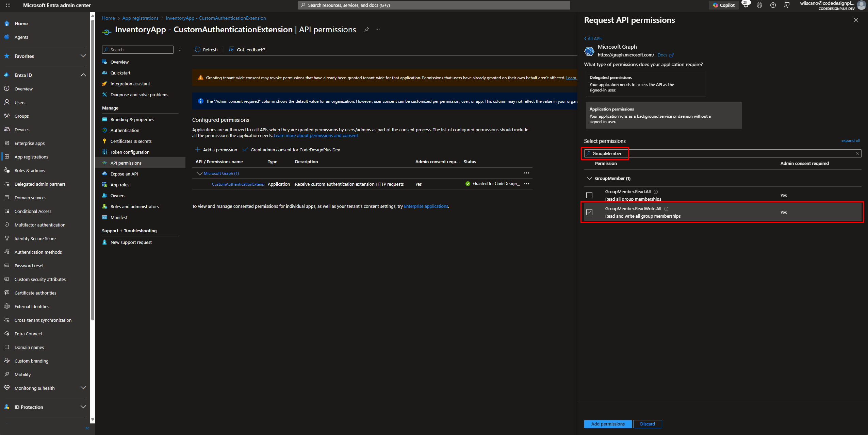Show info for GroupMember.ReadWrite.All
This screenshot has width=868, height=435.
pyautogui.click(x=666, y=209)
